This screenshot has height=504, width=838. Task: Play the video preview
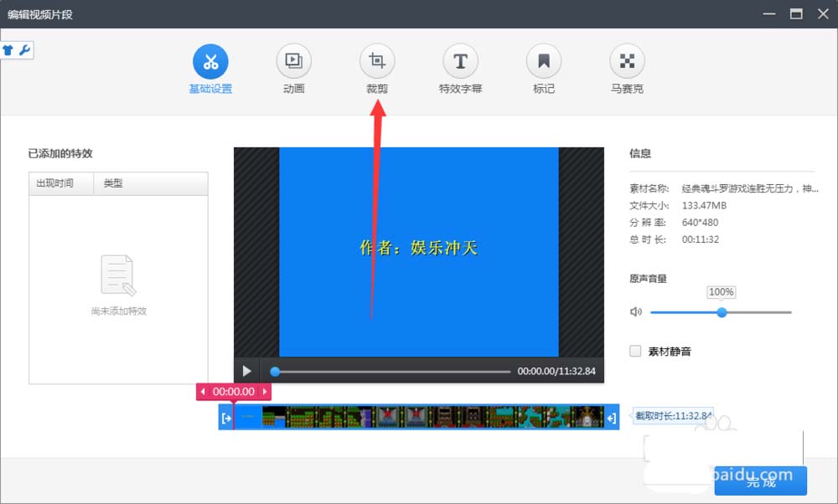247,371
